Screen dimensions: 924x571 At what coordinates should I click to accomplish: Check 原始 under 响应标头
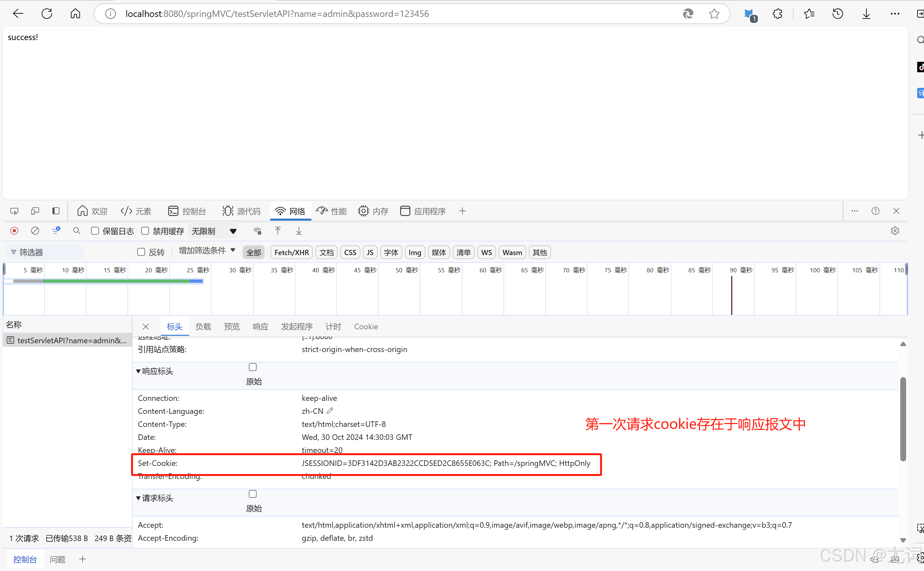(x=252, y=367)
